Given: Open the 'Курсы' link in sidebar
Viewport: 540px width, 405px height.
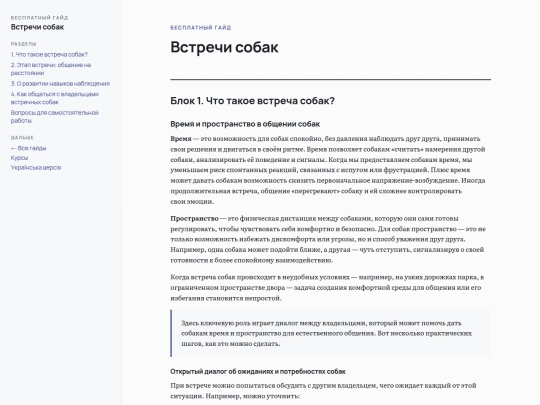Looking at the screenshot, I should [19, 158].
